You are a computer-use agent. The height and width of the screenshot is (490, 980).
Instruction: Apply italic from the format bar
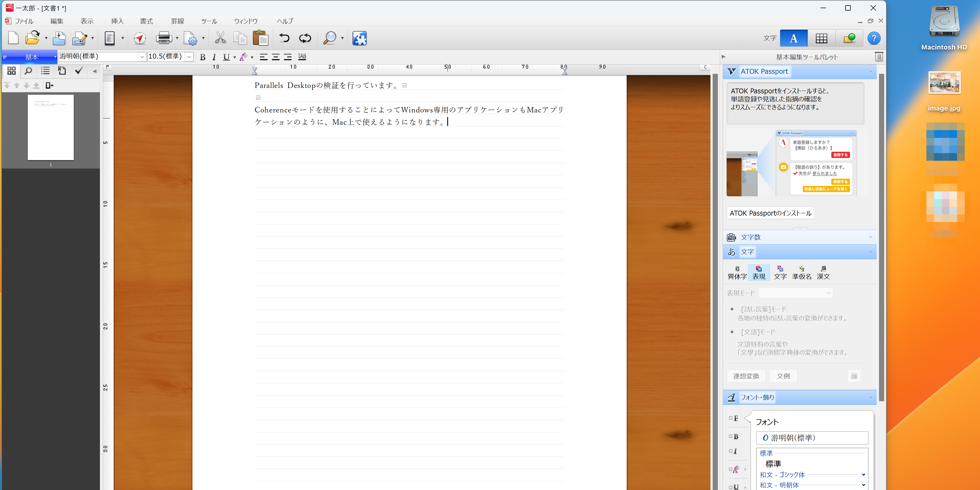coord(214,57)
